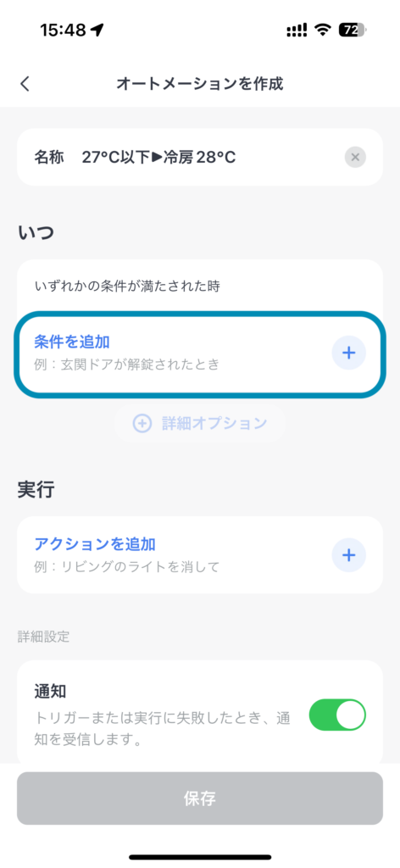Screen dimensions: 400x868
Task: Expand 詳細オプション advanced options
Action: tap(200, 424)
